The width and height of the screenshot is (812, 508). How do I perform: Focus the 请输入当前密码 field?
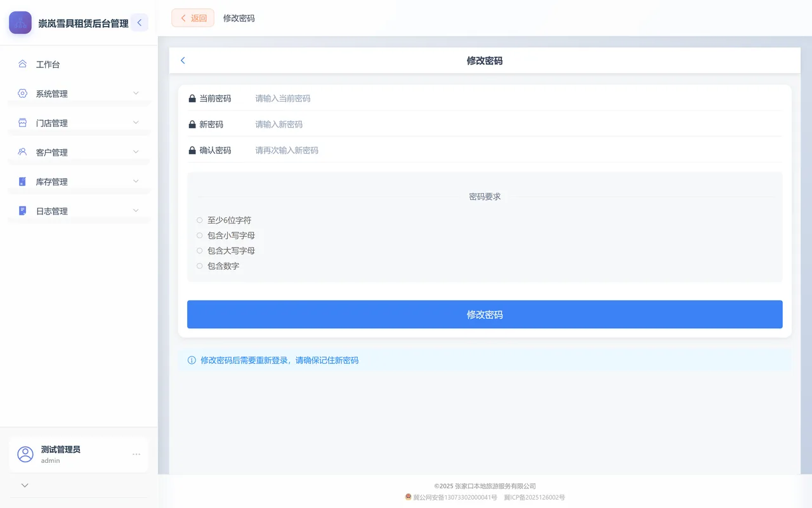[518, 98]
